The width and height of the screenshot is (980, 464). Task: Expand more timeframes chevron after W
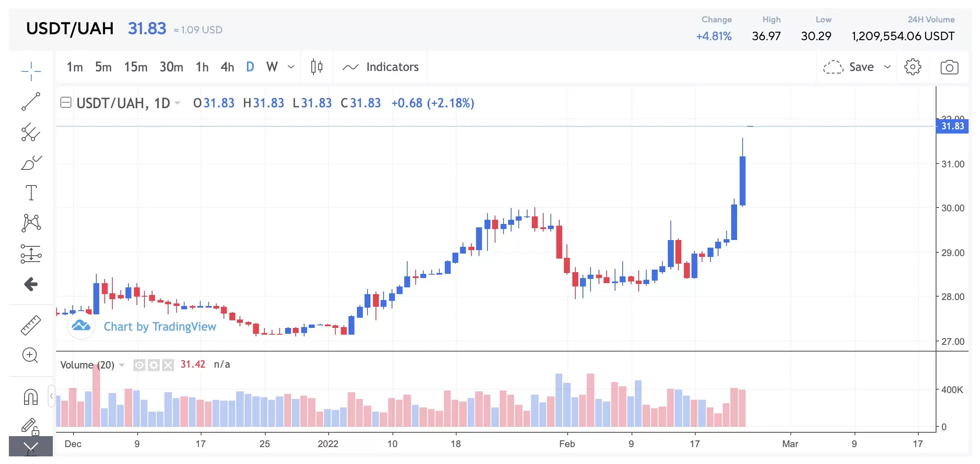click(x=291, y=67)
